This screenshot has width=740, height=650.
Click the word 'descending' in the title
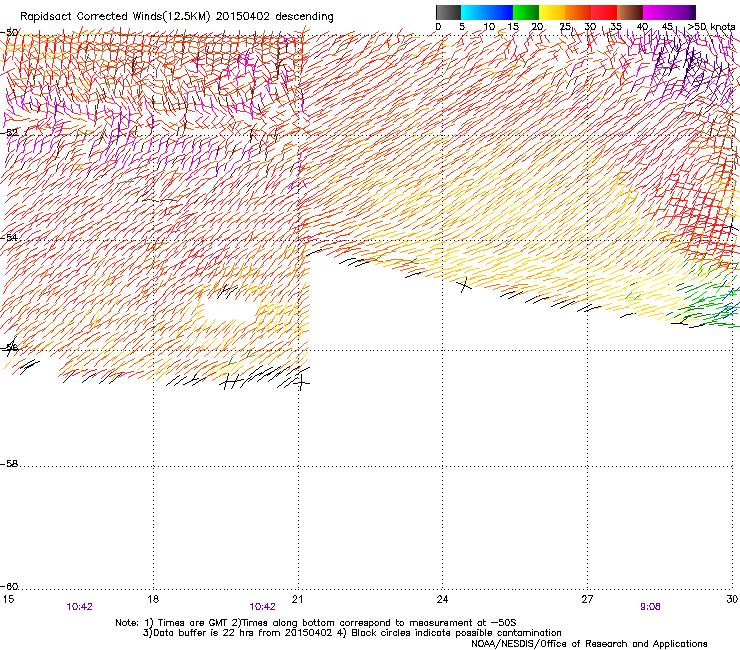click(304, 17)
